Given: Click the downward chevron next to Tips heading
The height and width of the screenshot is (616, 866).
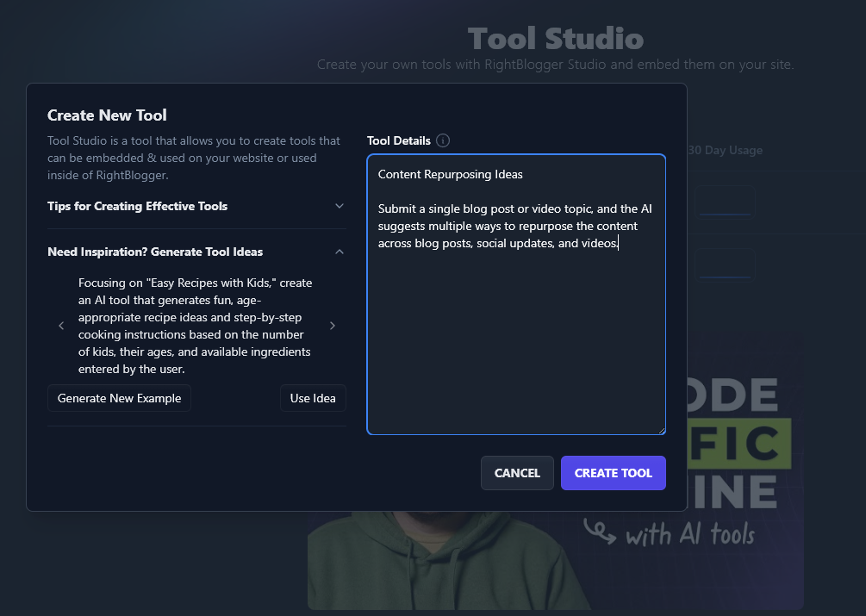Looking at the screenshot, I should [x=340, y=206].
